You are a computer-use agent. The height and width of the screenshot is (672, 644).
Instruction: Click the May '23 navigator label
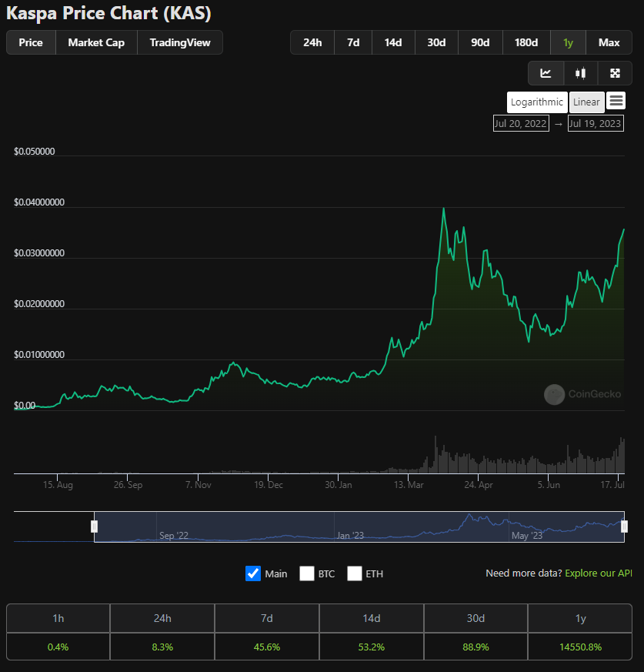coord(527,535)
